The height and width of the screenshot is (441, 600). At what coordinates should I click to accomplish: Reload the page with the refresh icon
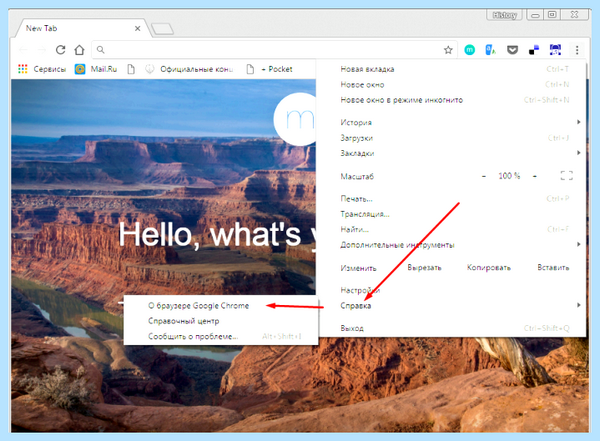click(60, 50)
